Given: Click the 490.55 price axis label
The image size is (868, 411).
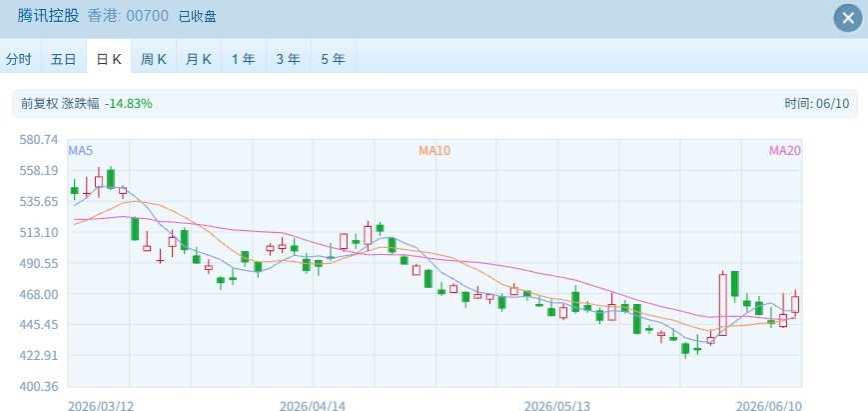Looking at the screenshot, I should point(39,263).
